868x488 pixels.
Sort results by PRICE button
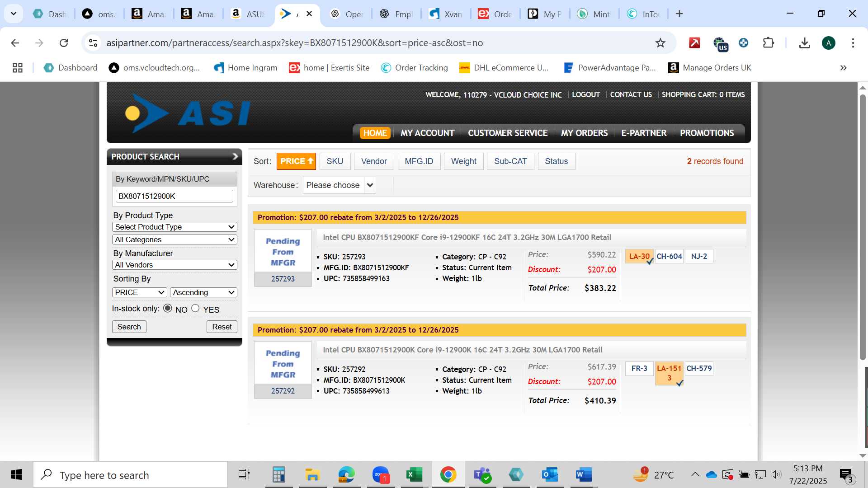tap(296, 161)
